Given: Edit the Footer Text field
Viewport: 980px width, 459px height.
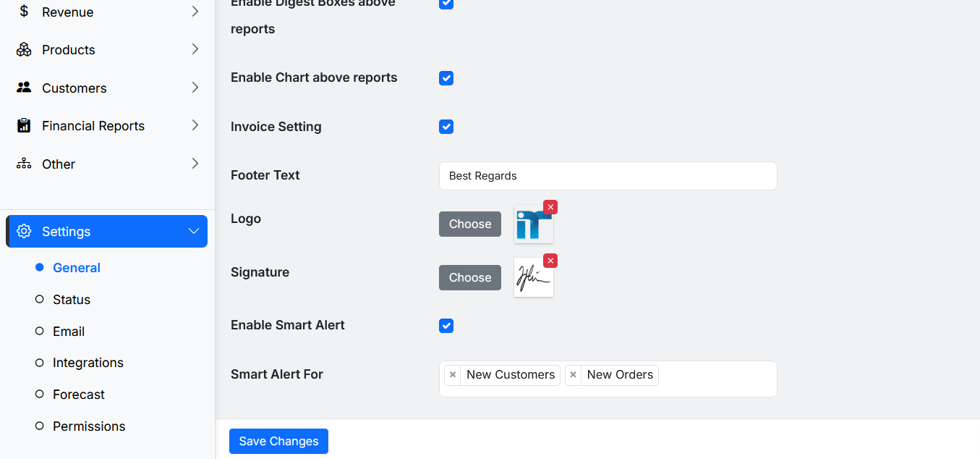Looking at the screenshot, I should [608, 176].
